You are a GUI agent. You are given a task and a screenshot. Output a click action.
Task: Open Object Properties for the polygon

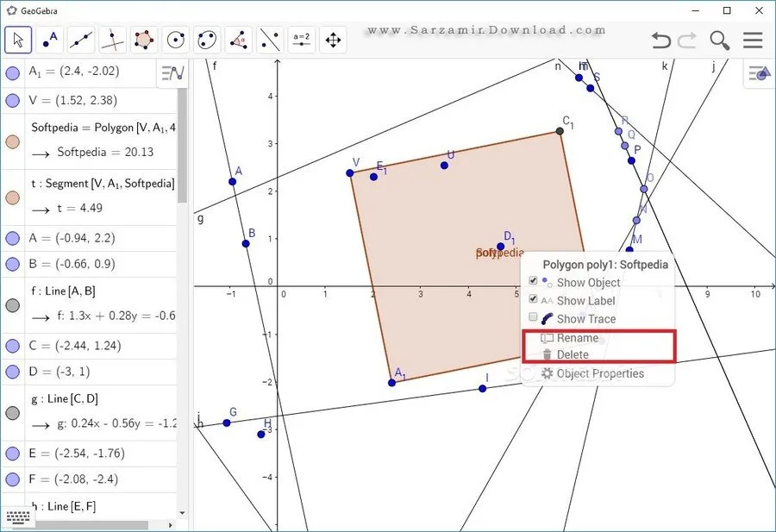click(x=599, y=373)
